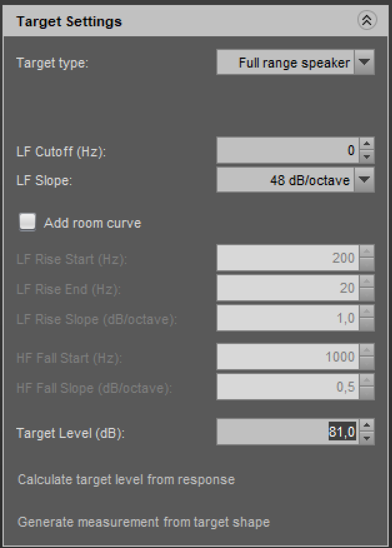
Task: Open the LF Slope dropdown arrow
Action: click(365, 180)
